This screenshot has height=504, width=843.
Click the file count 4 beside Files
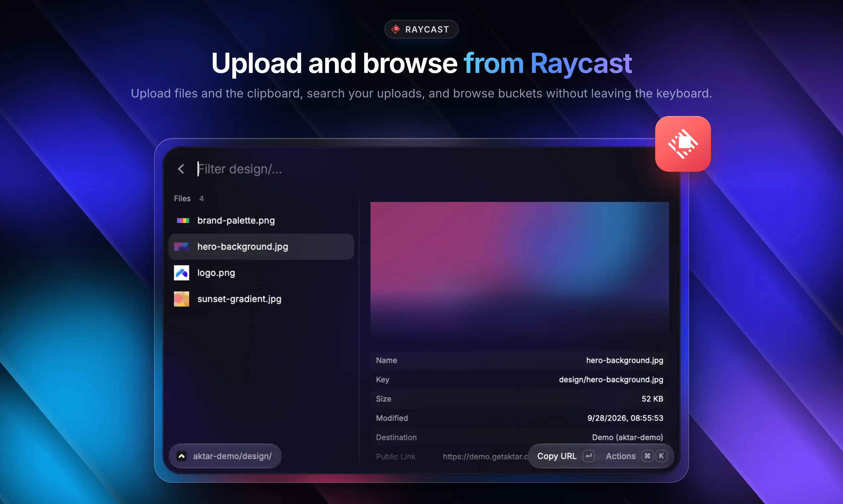[201, 198]
